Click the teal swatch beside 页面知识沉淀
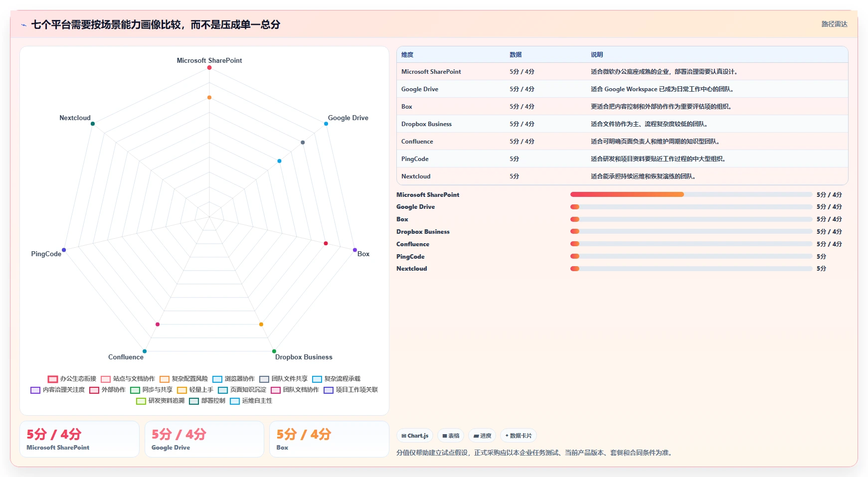This screenshot has height=477, width=868. click(223, 390)
